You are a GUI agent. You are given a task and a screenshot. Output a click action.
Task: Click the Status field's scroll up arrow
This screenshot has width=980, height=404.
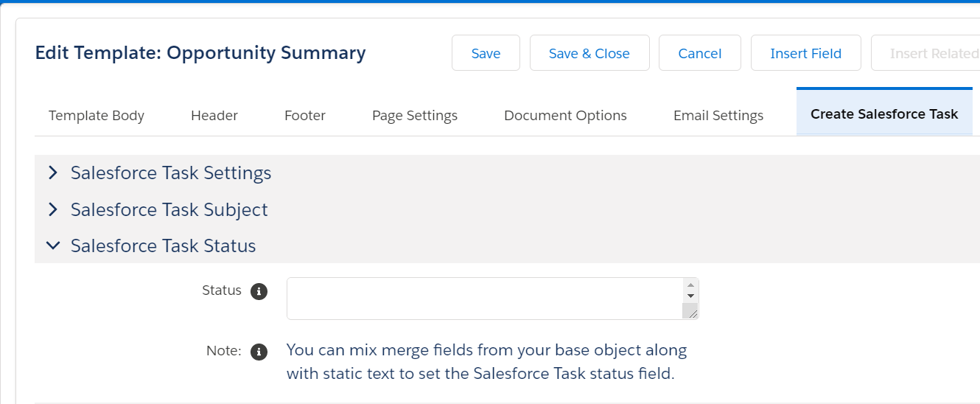tap(690, 285)
